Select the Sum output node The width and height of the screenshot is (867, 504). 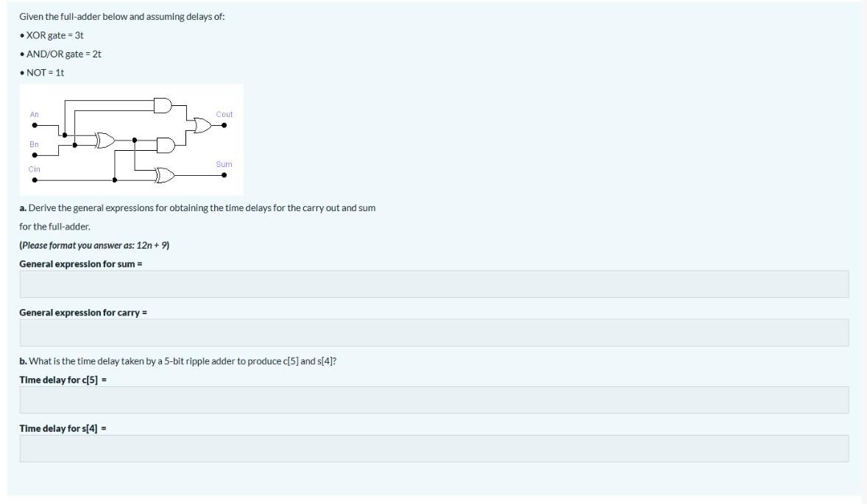tap(224, 175)
